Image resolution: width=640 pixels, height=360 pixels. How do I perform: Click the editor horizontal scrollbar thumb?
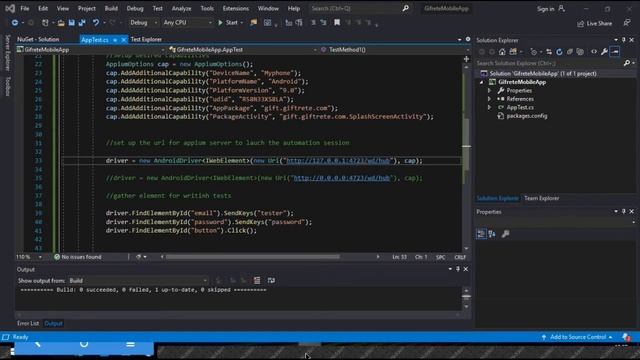[x=252, y=257]
